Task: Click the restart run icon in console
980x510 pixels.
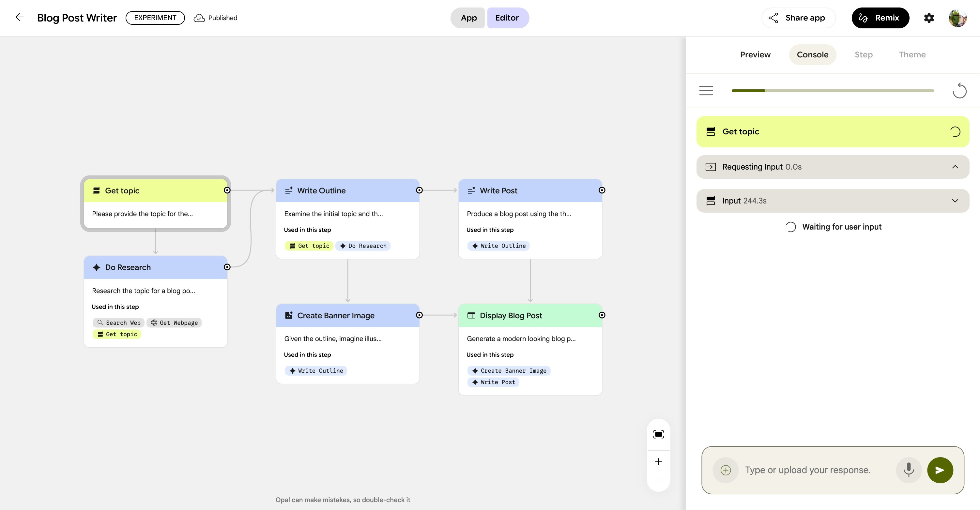Action: (959, 91)
